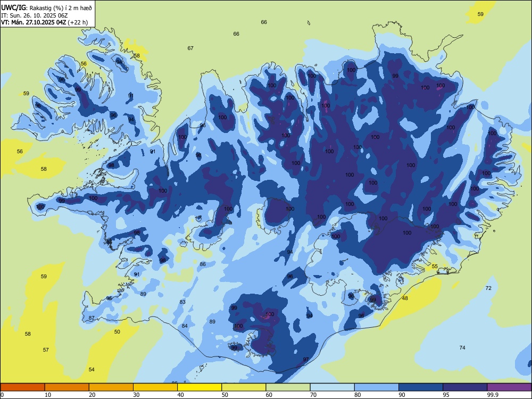The width and height of the screenshot is (532, 399).
Task: Select the golden 30–40 legend swatch
Action: click(x=155, y=387)
